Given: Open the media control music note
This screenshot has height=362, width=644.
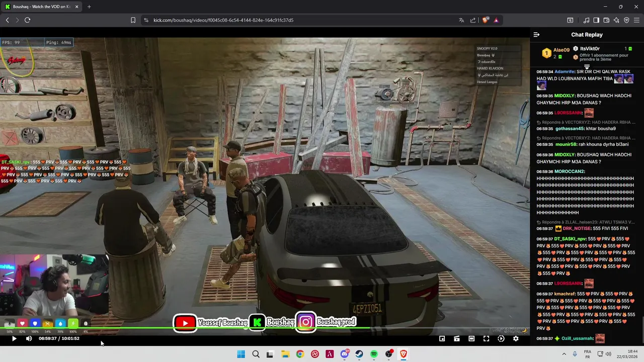Looking at the screenshot, I should pyautogui.click(x=586, y=20).
